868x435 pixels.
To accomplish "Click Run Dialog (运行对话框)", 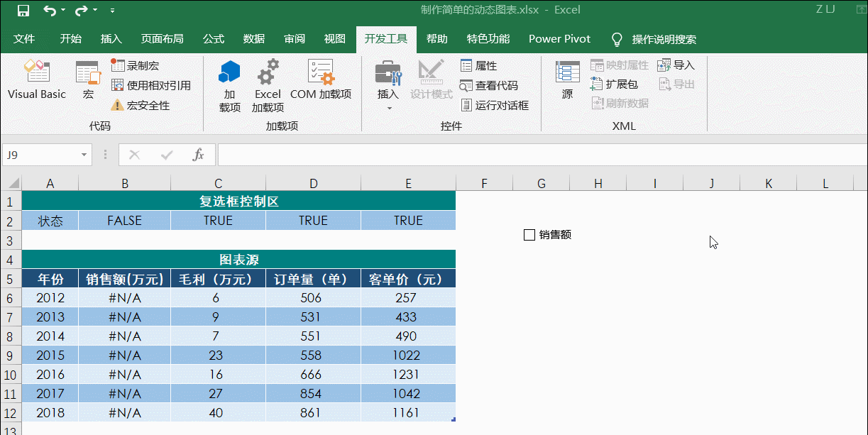I will coord(495,105).
